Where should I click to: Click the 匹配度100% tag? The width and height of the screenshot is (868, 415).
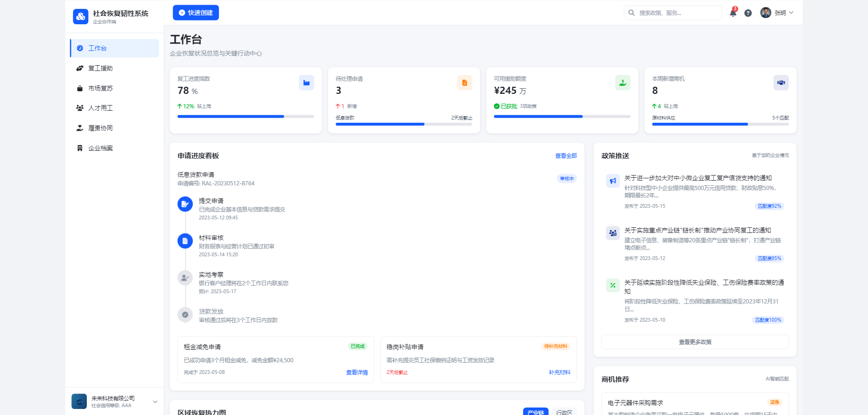(768, 320)
